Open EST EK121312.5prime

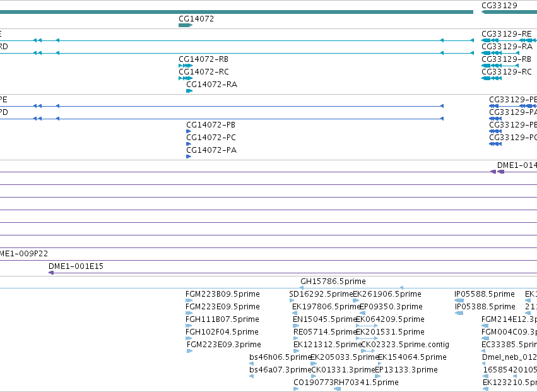[328, 345]
